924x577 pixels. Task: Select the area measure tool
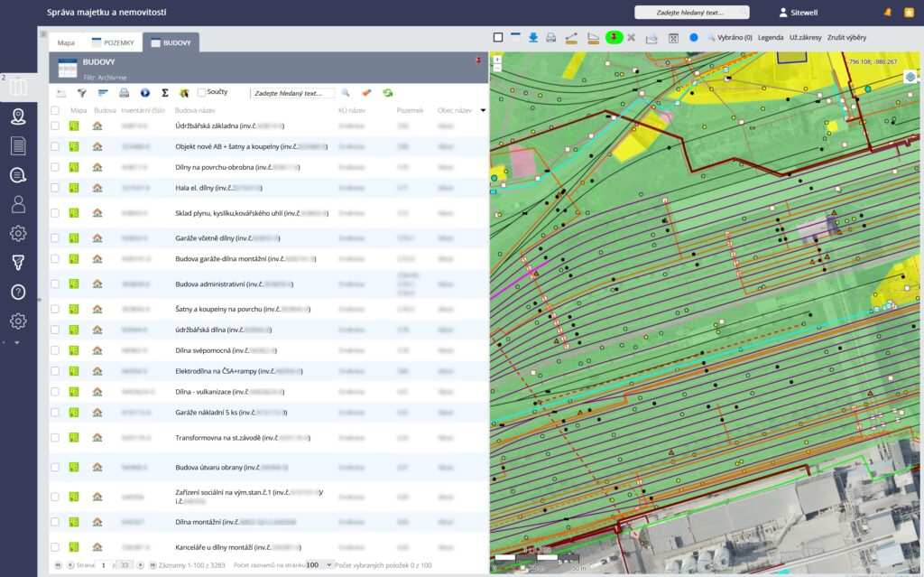pos(593,38)
